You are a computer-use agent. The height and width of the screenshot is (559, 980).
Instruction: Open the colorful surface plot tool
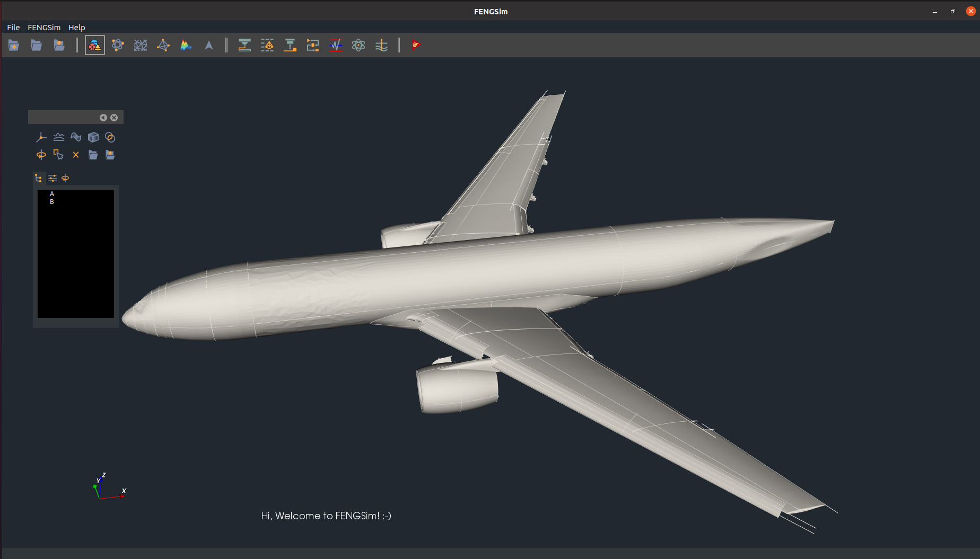click(186, 46)
